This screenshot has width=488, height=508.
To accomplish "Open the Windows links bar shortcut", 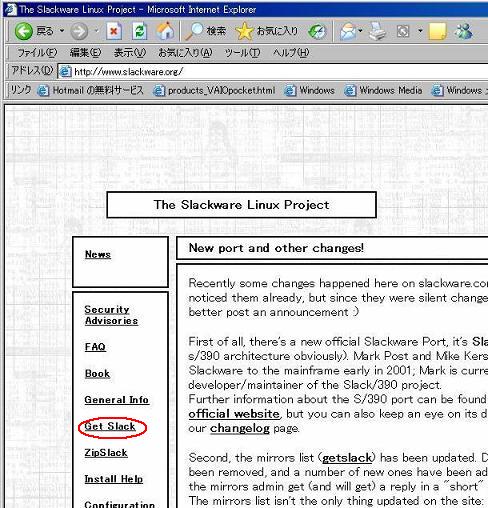I will coord(310,90).
